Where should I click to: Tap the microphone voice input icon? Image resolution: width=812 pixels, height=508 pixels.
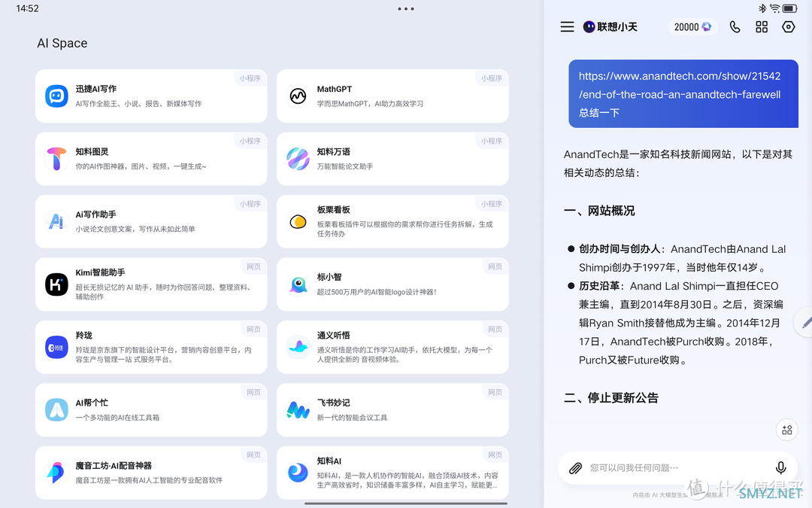pyautogui.click(x=781, y=468)
